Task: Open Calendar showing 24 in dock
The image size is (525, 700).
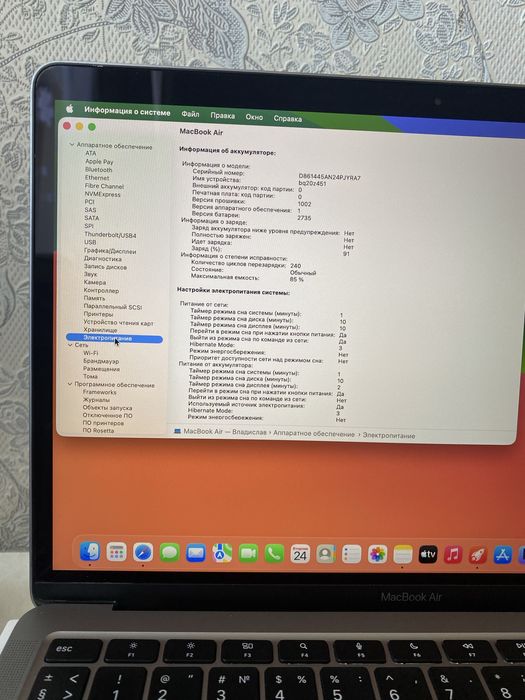Action: coord(300,554)
